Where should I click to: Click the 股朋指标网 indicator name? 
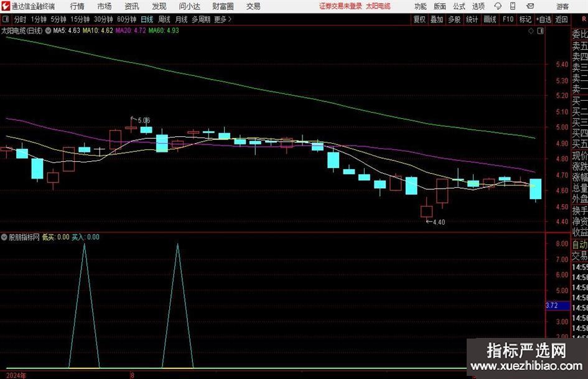point(24,237)
